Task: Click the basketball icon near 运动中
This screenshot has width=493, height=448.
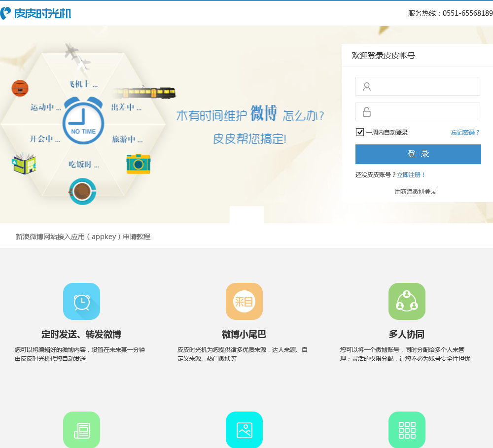Action: 20,88
